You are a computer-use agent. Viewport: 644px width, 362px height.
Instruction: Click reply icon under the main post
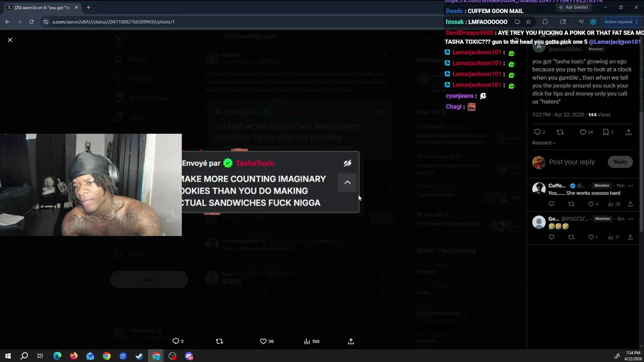click(539, 132)
